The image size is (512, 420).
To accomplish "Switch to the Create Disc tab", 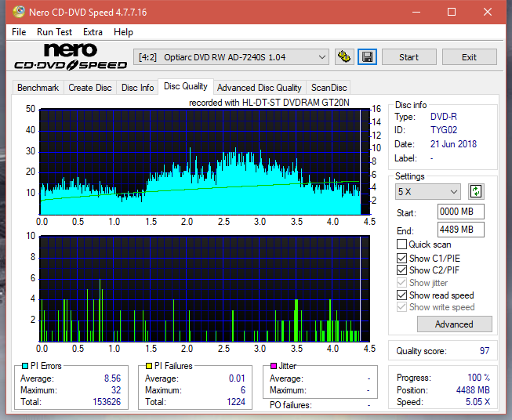I will click(90, 88).
